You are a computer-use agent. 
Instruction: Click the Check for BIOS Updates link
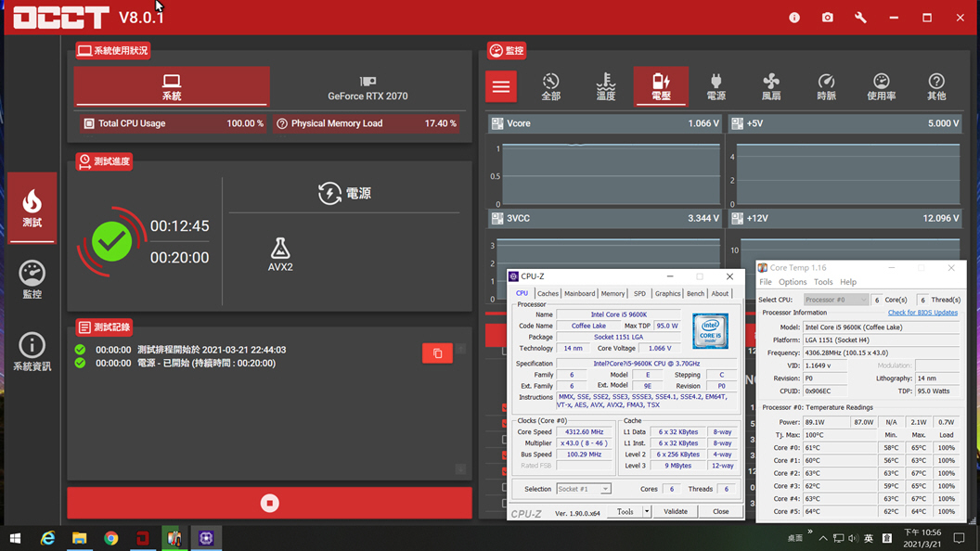coord(922,313)
